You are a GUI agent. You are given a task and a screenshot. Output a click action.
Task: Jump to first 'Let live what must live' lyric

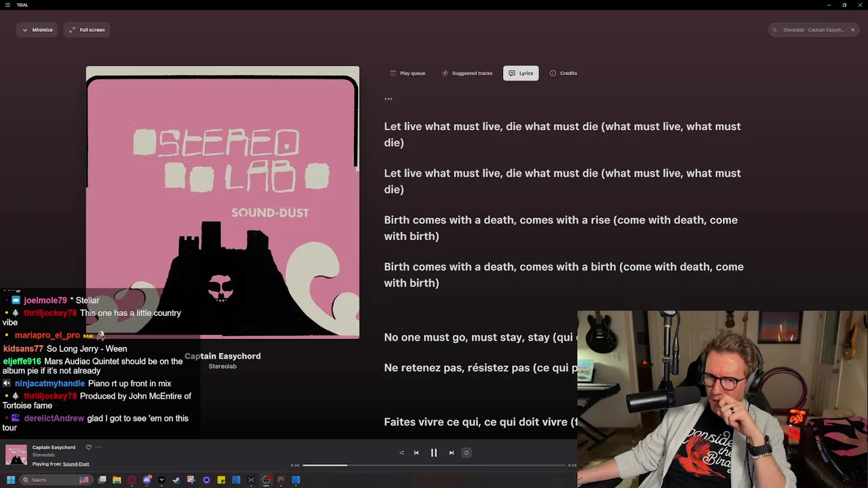click(x=562, y=134)
